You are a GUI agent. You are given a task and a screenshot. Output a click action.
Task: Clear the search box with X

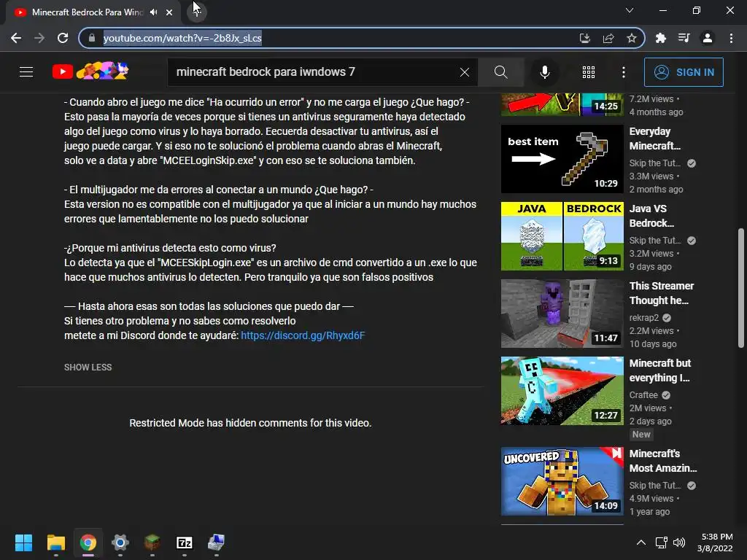pyautogui.click(x=465, y=72)
